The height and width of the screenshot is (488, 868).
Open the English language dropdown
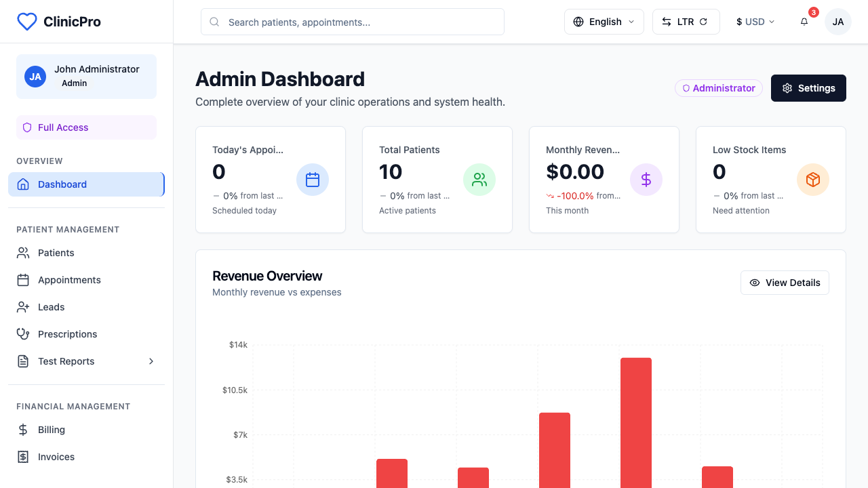(x=604, y=22)
